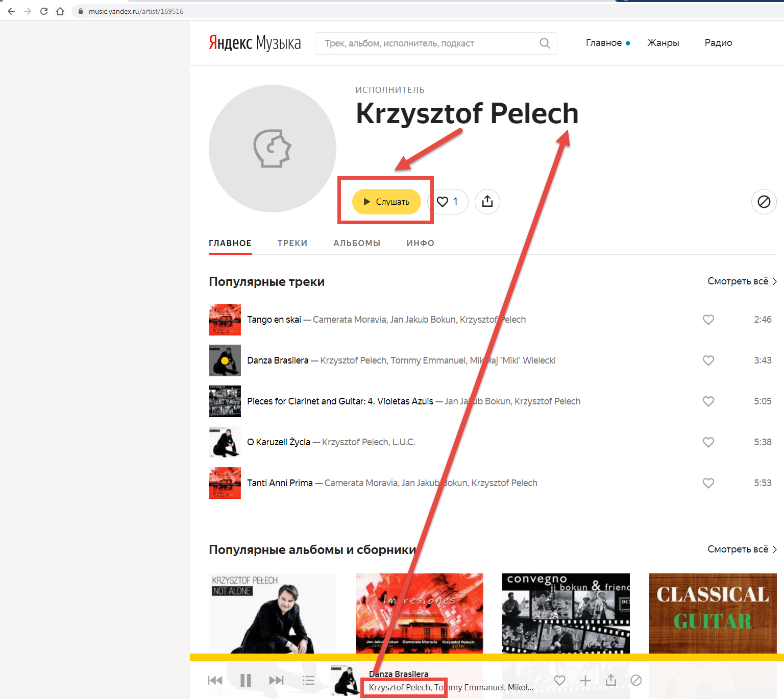Click the player bar album cover

(346, 680)
